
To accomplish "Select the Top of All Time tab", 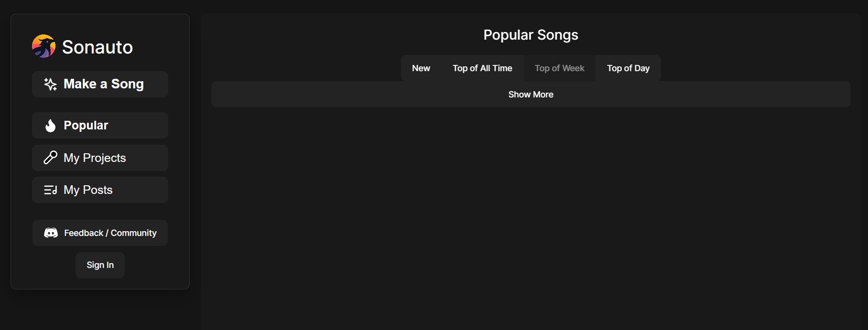I will click(x=482, y=68).
